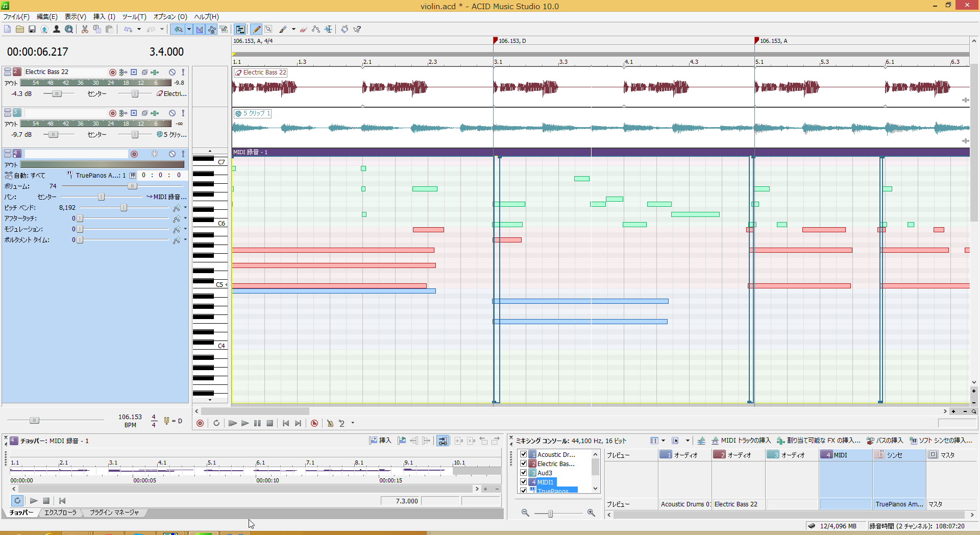Open アフタータッチ envelope dropdown arrow
Viewport: 980px width, 535px height.
185,218
